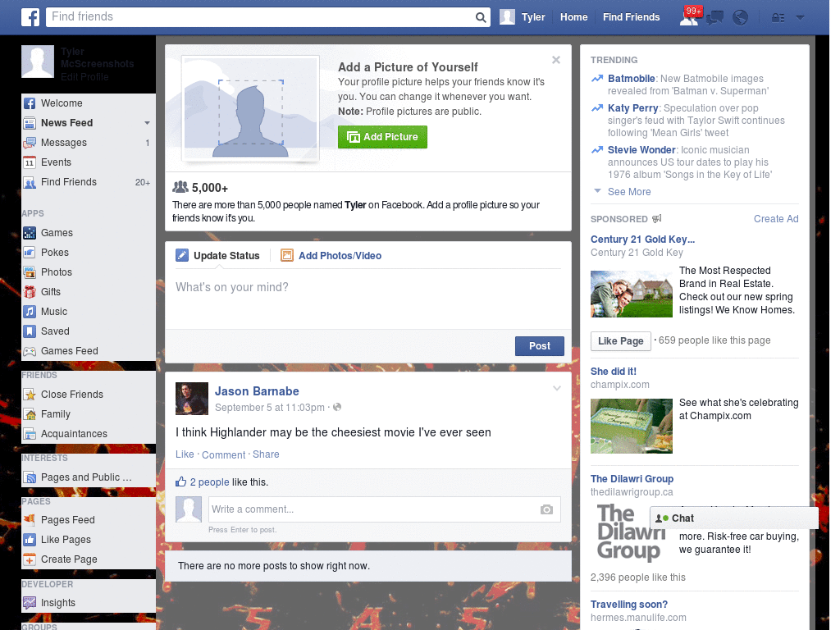Image resolution: width=840 pixels, height=630 pixels.
Task: Share Jason Barnabe's post
Action: coord(266,454)
